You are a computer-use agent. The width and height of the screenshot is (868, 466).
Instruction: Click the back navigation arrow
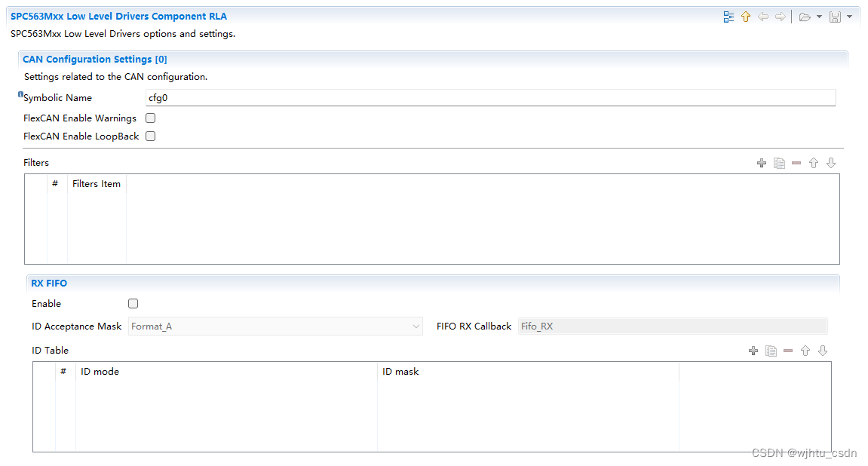763,17
